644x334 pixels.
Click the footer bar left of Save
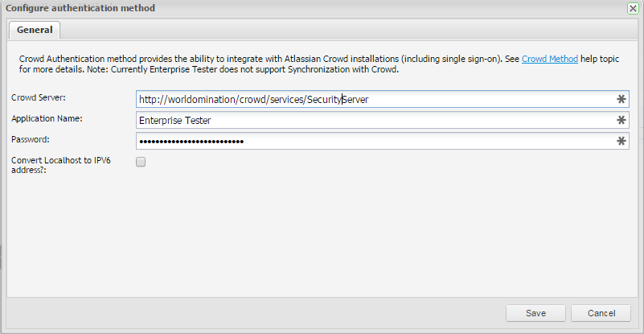pos(241,313)
